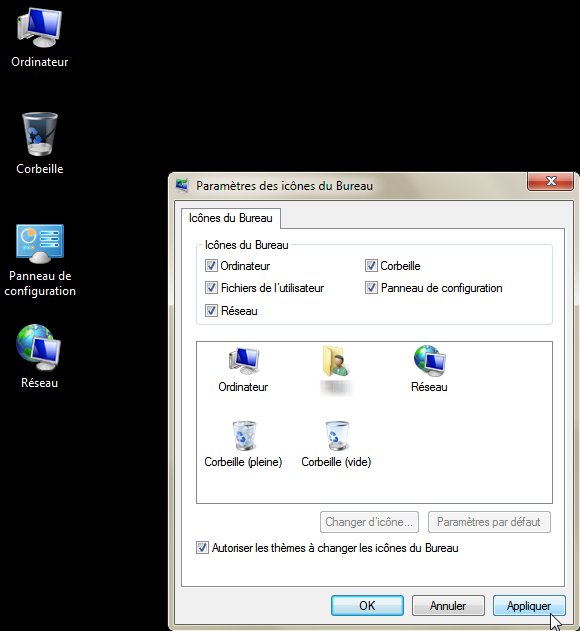This screenshot has height=631, width=580.
Task: Click the Paramètres des icônes du Bureau title
Action: point(284,186)
